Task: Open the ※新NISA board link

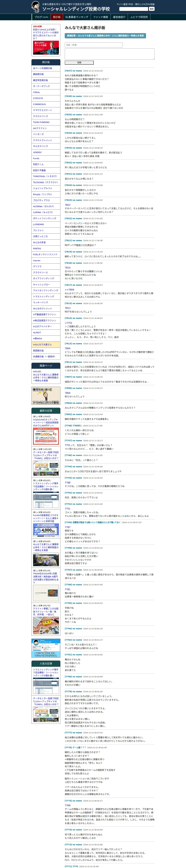Action: (46, 339)
